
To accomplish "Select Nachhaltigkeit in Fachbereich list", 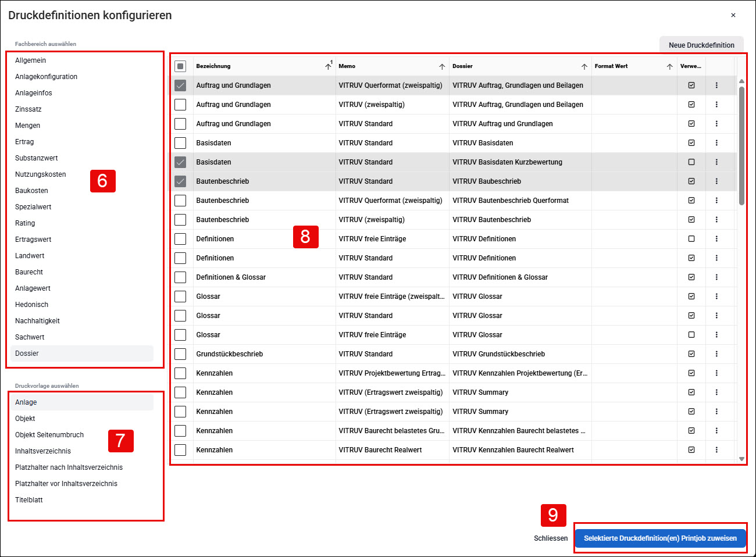I will click(x=37, y=321).
